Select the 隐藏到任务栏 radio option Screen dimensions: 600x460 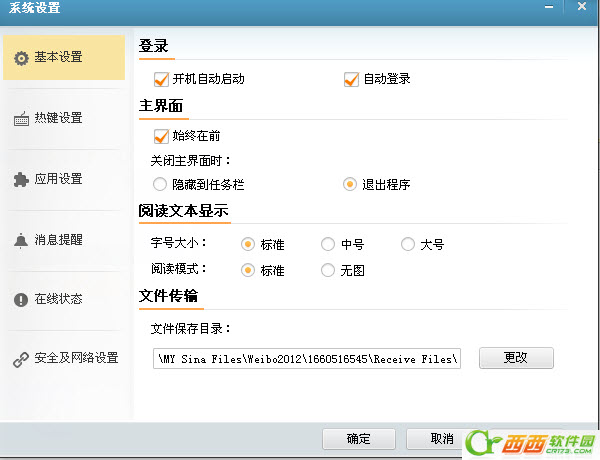click(x=160, y=184)
